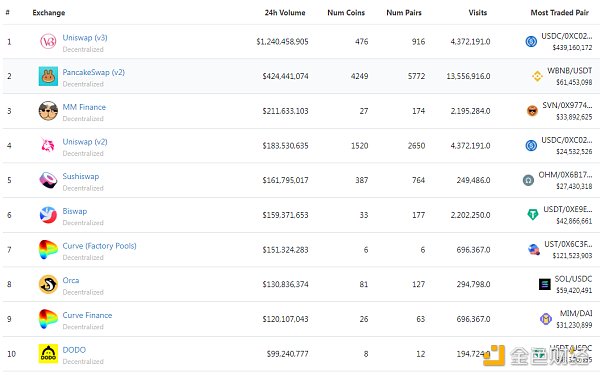Click the Uniswap (v3) exchange logo
This screenshot has height=377, width=600.
tap(48, 41)
